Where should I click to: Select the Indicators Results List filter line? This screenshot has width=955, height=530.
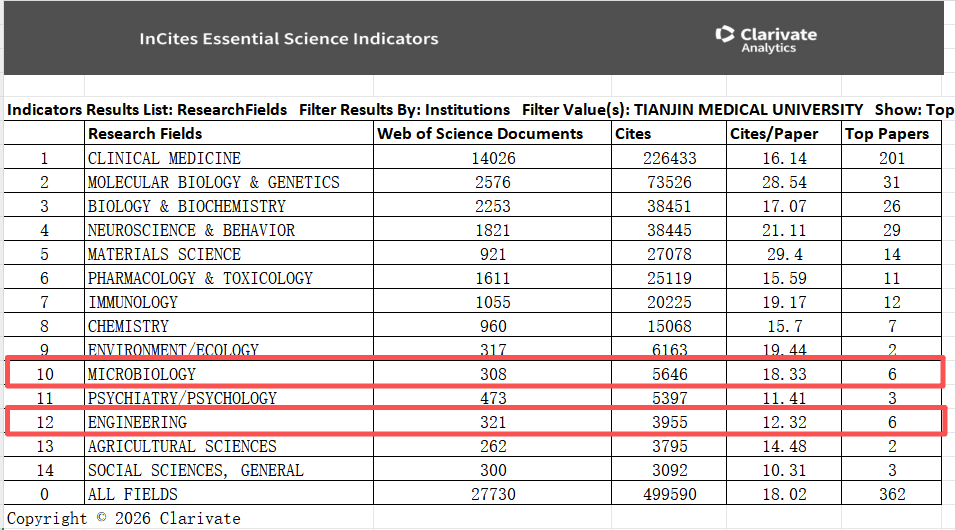(480, 110)
